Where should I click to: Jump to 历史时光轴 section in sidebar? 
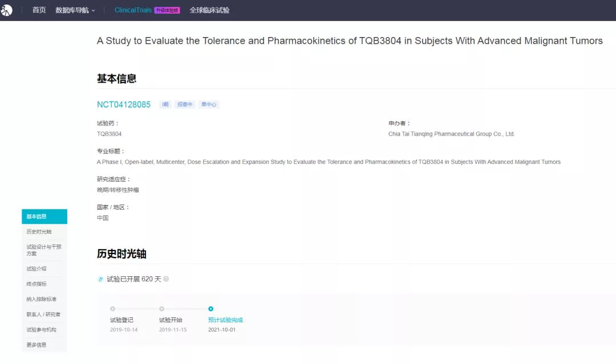click(x=39, y=232)
